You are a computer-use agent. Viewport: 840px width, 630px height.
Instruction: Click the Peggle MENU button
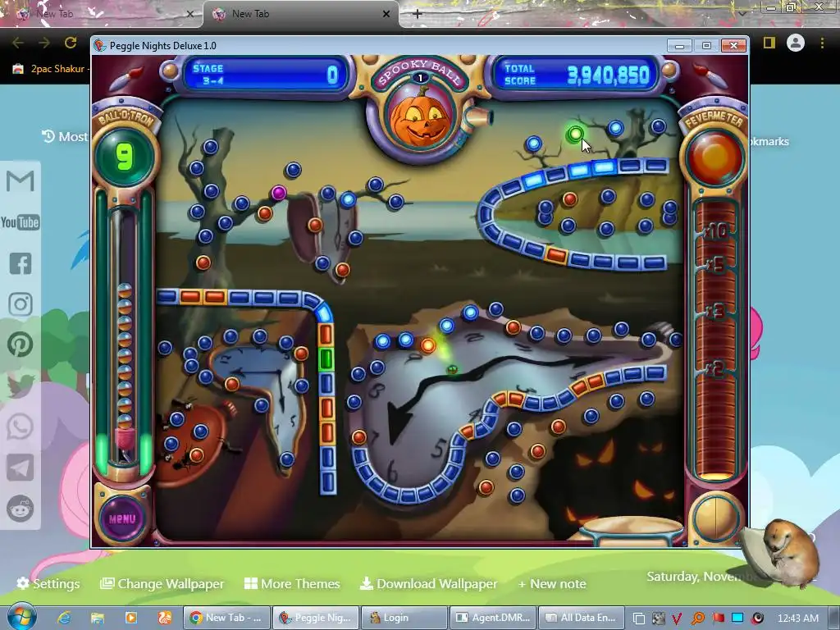(x=122, y=518)
